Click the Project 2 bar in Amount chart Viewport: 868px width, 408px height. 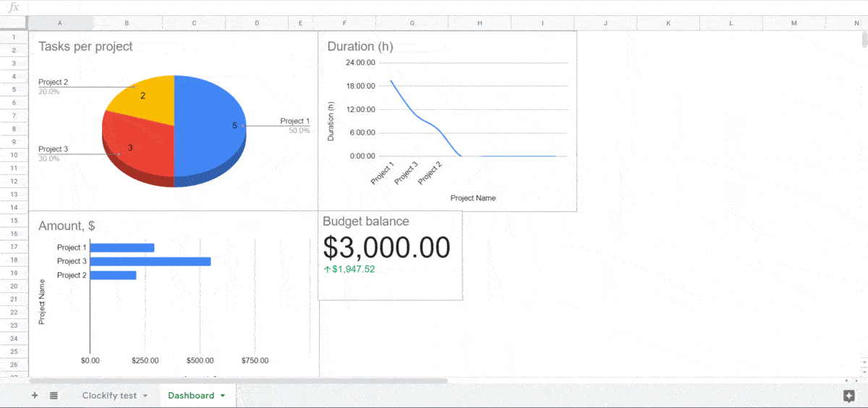click(114, 275)
